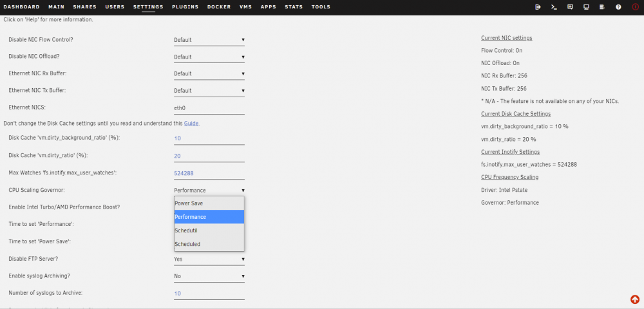The image size is (644, 309).
Task: Click the "Time to set 'Power Save'" label
Action: coord(40,241)
